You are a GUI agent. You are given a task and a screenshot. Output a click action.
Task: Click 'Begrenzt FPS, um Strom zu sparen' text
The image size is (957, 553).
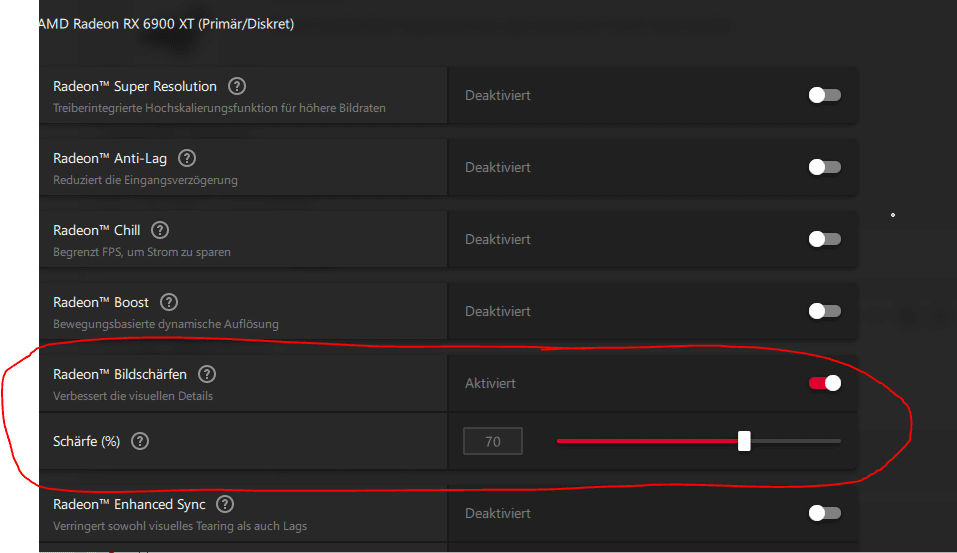(x=142, y=252)
